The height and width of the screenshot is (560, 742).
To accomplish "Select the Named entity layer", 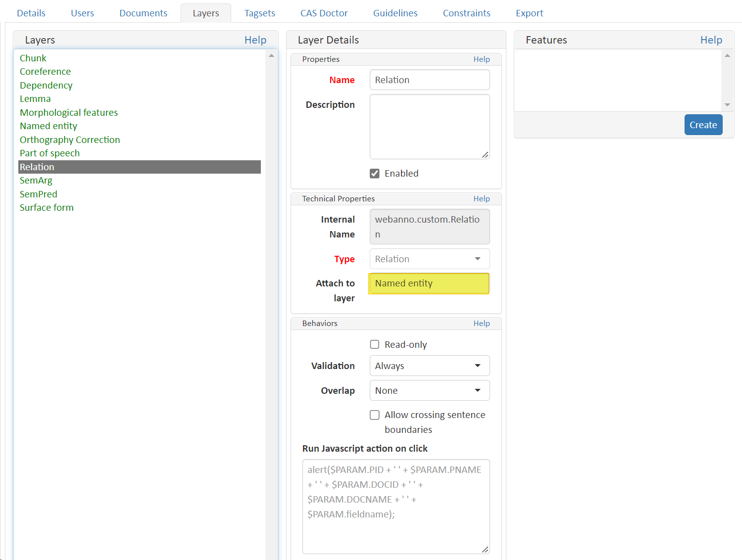I will tap(48, 126).
